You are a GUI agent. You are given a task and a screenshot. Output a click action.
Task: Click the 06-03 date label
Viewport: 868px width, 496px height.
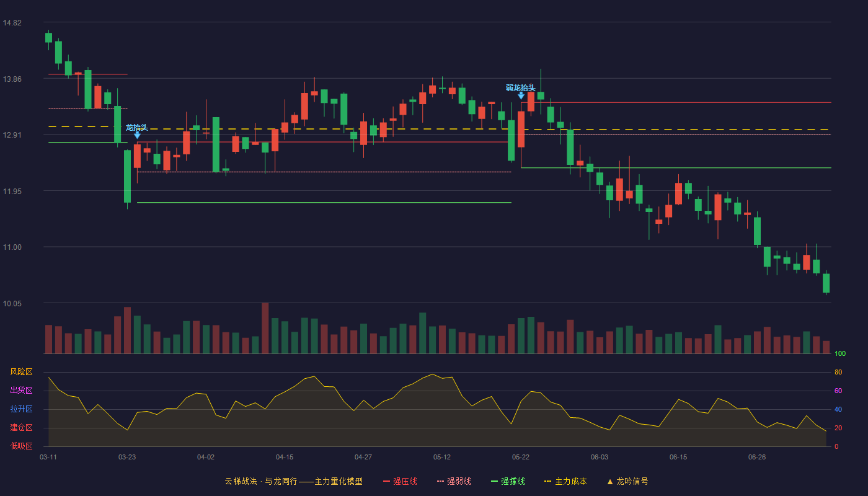point(600,457)
